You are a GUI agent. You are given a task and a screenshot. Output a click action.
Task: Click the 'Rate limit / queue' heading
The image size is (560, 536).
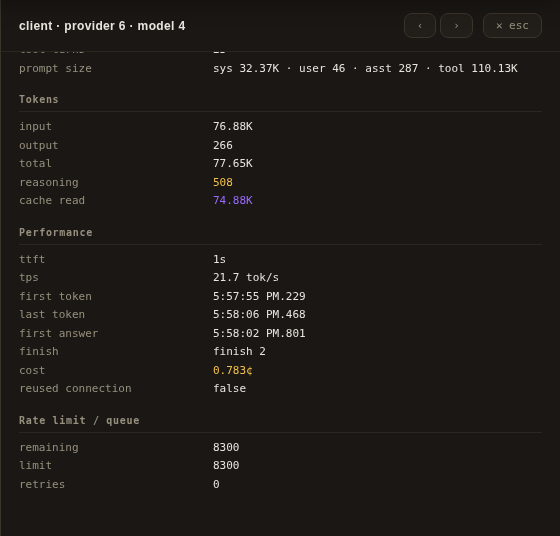(x=79, y=420)
